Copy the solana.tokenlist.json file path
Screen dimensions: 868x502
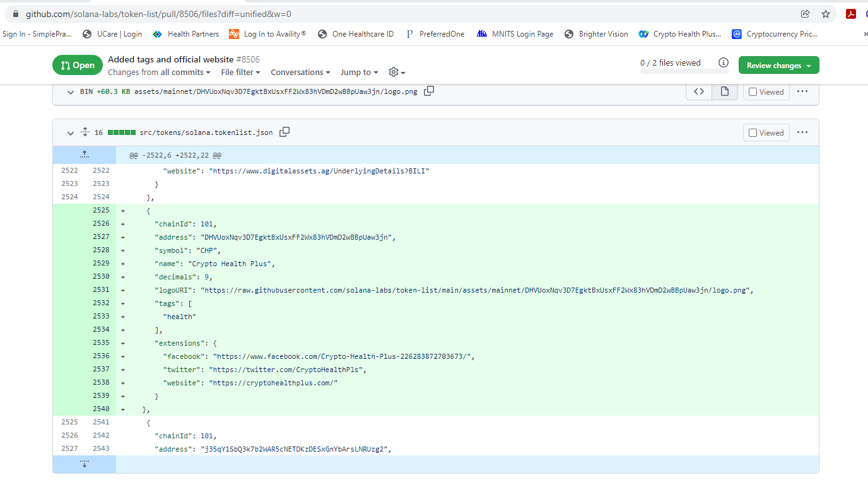284,132
